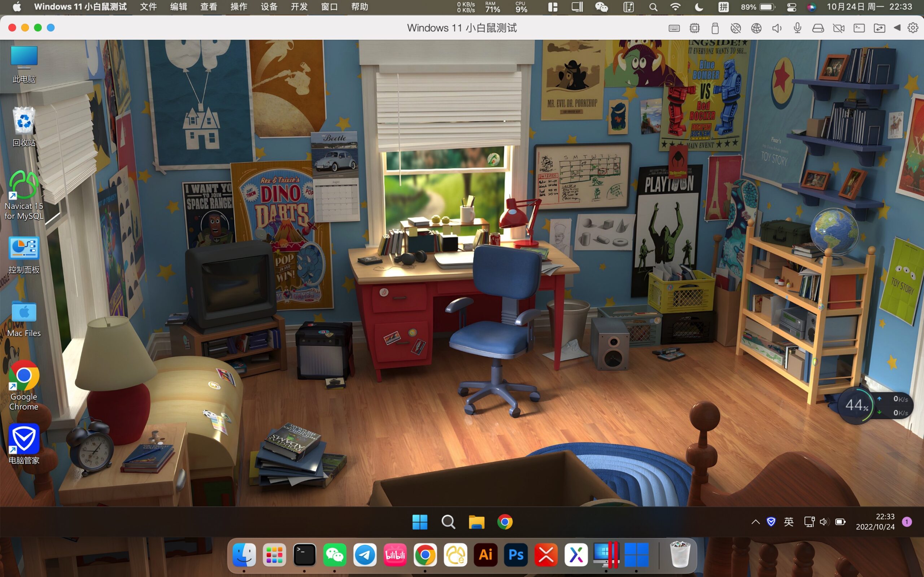The image size is (924, 577).
Task: Click the Windows taskbar search icon
Action: 448,522
